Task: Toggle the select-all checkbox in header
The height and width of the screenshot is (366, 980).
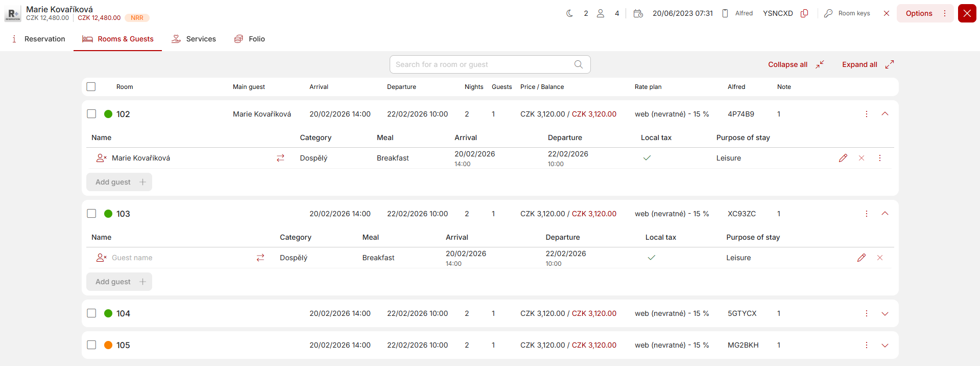Action: tap(91, 87)
